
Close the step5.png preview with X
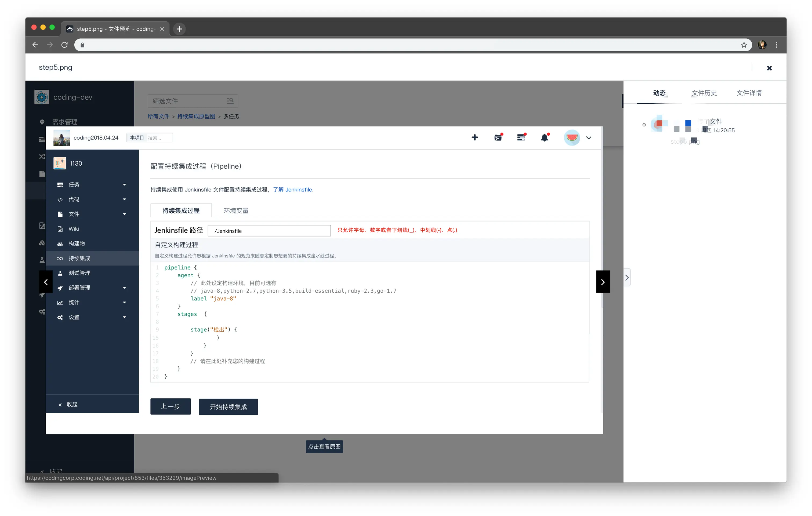pos(769,68)
